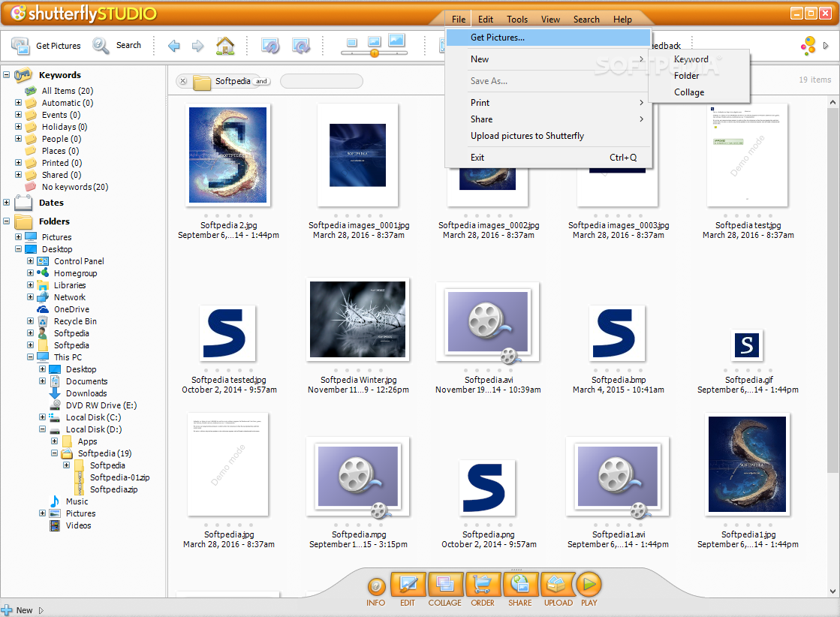Screen dimensions: 840x617
Task: Select the large thumbnail size icon
Action: click(397, 41)
